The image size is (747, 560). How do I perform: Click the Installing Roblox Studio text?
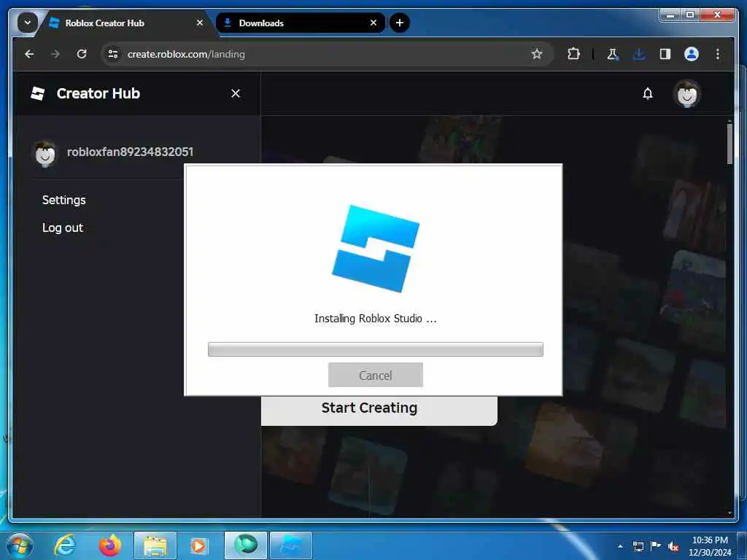coord(376,319)
